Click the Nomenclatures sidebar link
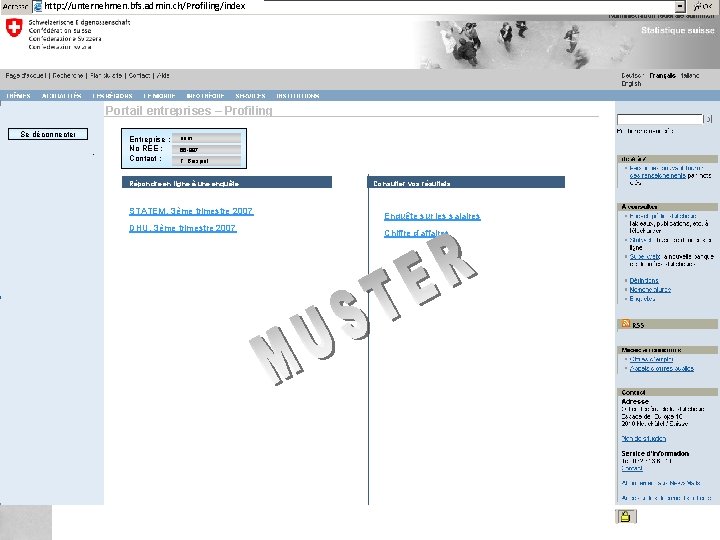 coord(650,290)
